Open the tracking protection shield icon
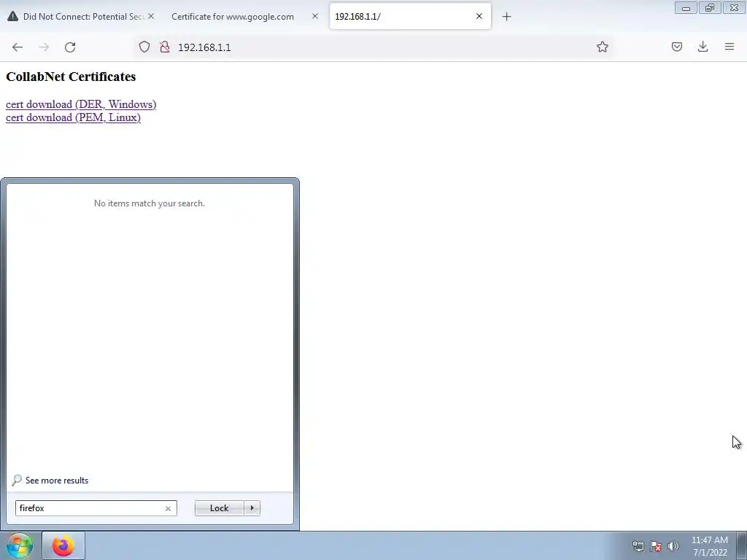 pos(144,47)
